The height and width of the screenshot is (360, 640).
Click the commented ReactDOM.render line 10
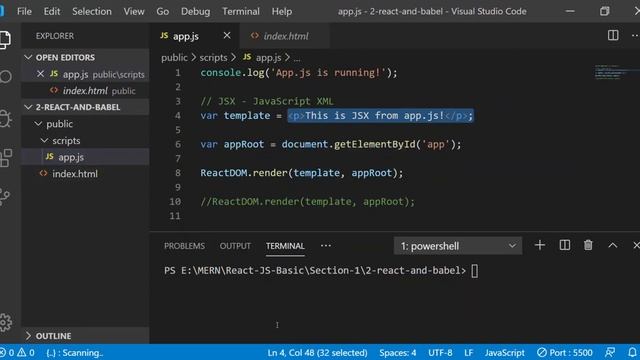pos(307,202)
